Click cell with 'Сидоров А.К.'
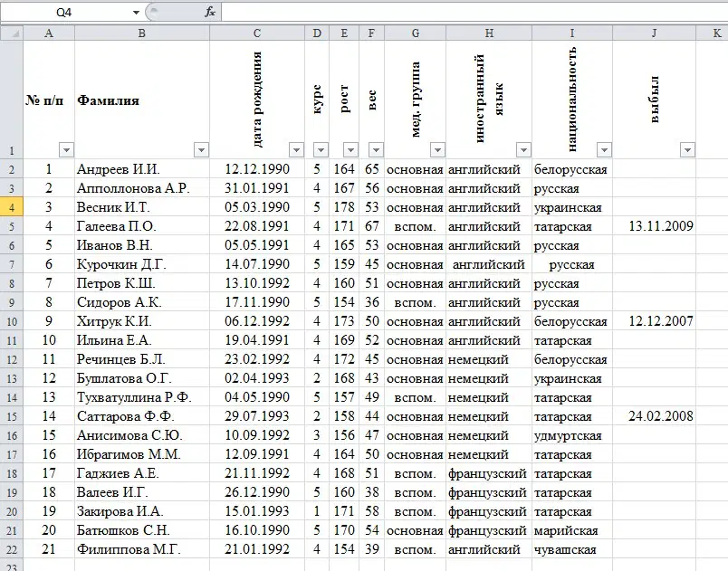The image size is (728, 571). tap(142, 302)
